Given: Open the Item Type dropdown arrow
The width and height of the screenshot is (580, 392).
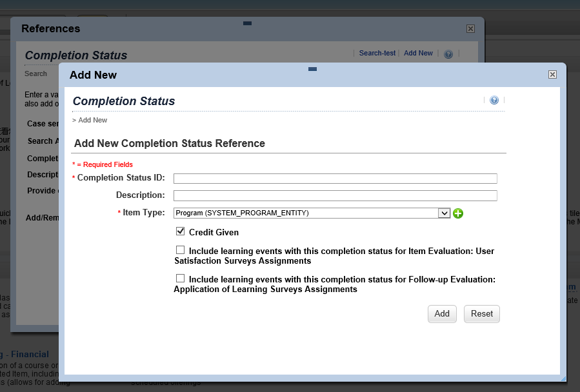Looking at the screenshot, I should tap(444, 213).
